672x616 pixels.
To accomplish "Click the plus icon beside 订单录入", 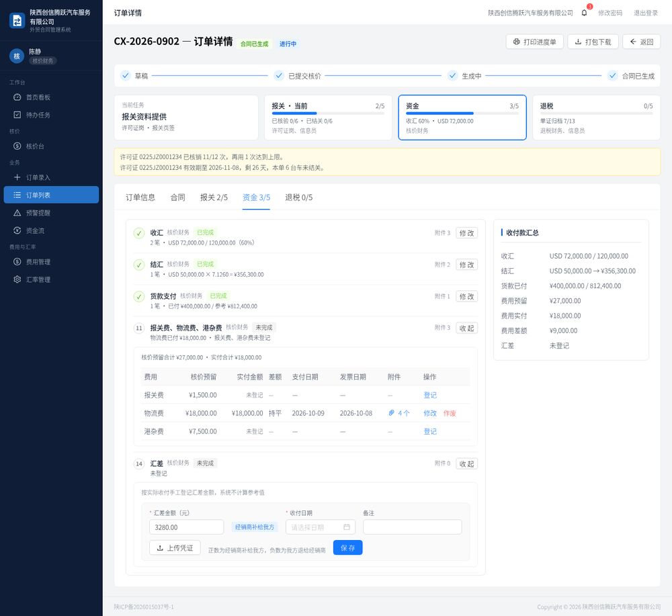I will click(x=17, y=177).
